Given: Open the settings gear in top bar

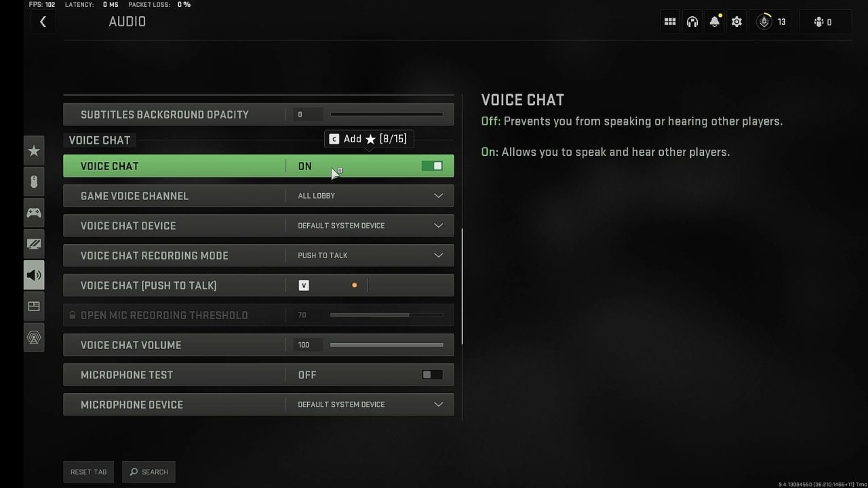Looking at the screenshot, I should click(736, 21).
